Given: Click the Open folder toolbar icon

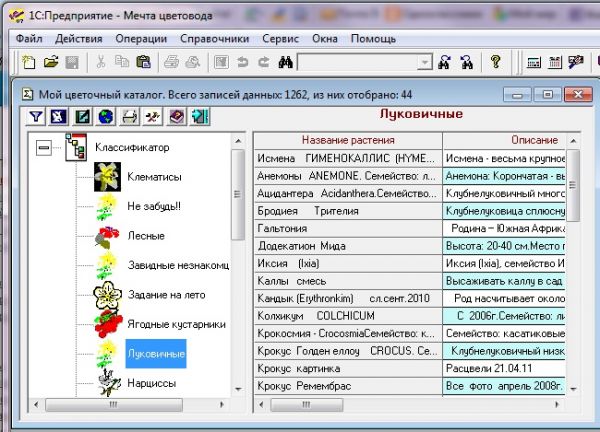Looking at the screenshot, I should tap(51, 62).
